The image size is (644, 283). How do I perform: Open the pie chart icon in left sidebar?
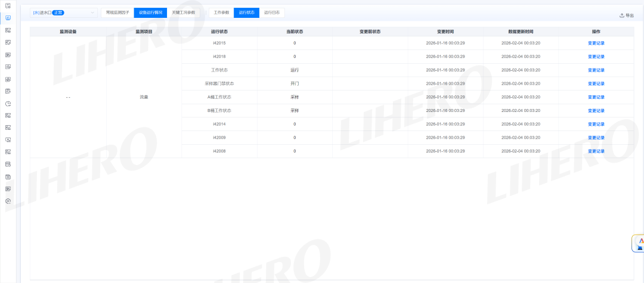pos(8,103)
